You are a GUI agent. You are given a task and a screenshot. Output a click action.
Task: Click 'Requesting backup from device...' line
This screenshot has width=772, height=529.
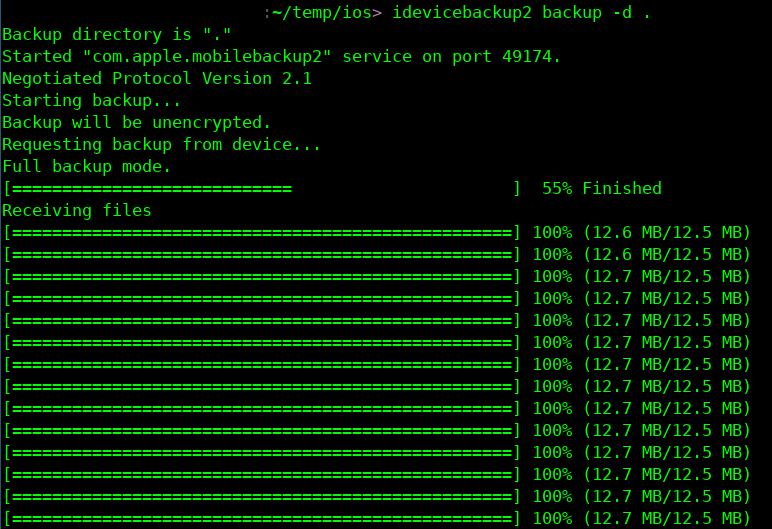(162, 144)
